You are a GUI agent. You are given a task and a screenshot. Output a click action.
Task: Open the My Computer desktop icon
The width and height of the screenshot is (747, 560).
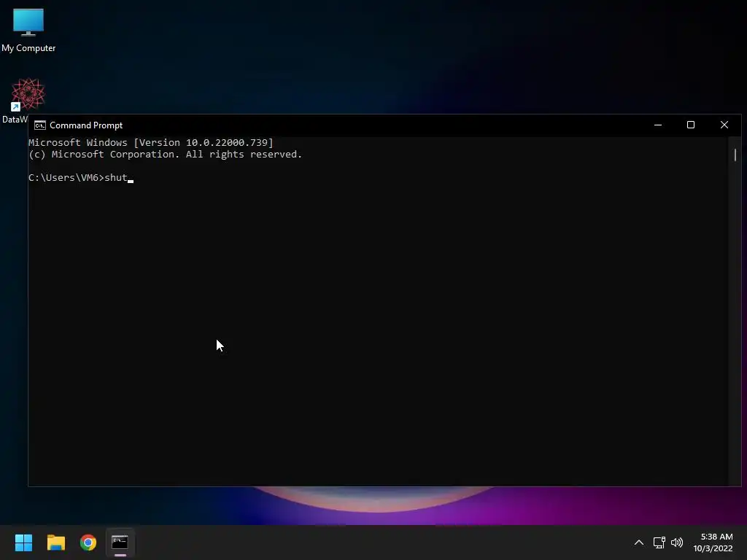[x=28, y=31]
